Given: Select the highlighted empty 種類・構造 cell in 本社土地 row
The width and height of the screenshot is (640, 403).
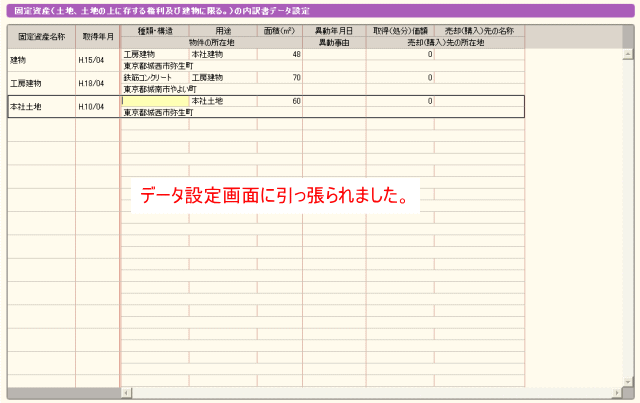Looking at the screenshot, I should pos(155,101).
